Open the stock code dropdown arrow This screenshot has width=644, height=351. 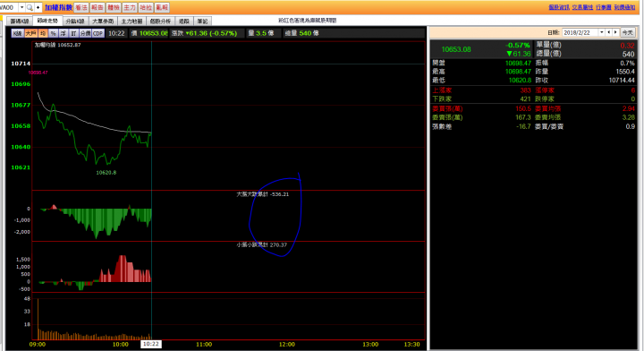click(x=21, y=7)
